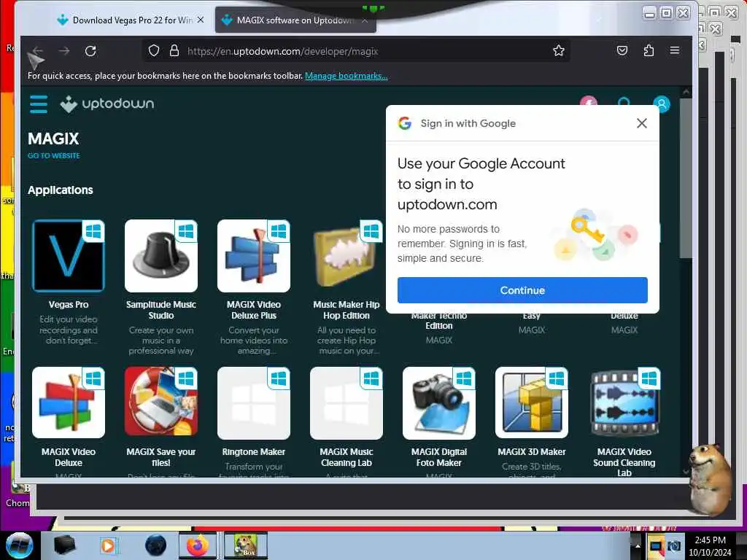
Task: Show site security padlock info
Action: pyautogui.click(x=174, y=50)
